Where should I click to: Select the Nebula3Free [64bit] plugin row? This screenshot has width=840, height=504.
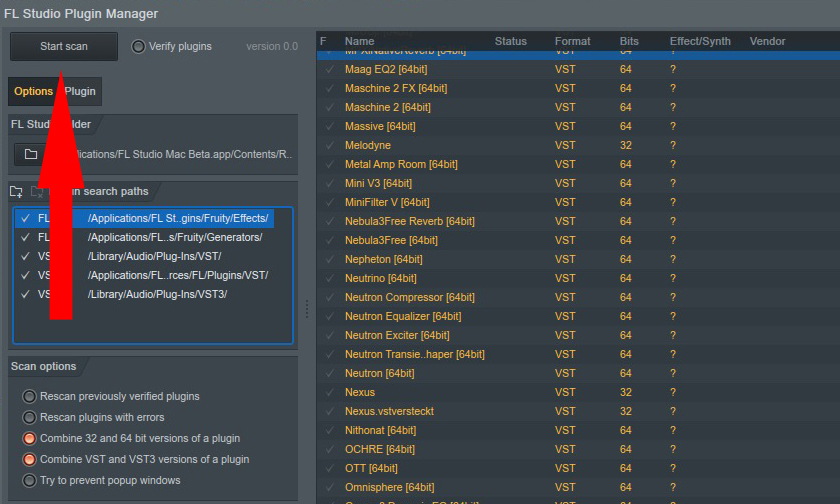(x=578, y=240)
